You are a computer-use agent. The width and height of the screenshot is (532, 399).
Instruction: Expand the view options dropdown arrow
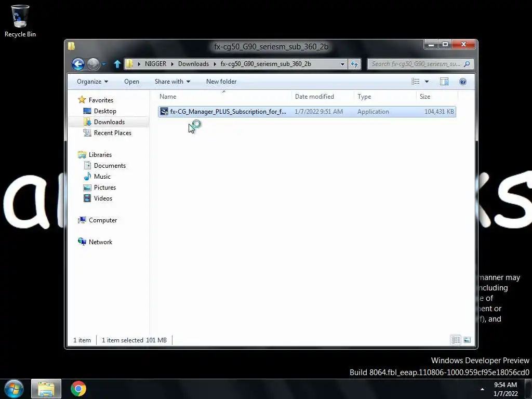(x=427, y=82)
